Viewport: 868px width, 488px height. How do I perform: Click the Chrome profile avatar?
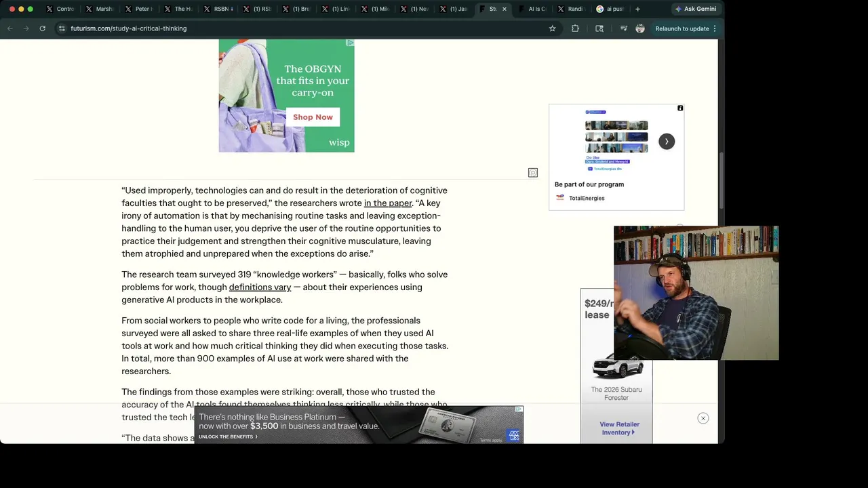(x=639, y=28)
